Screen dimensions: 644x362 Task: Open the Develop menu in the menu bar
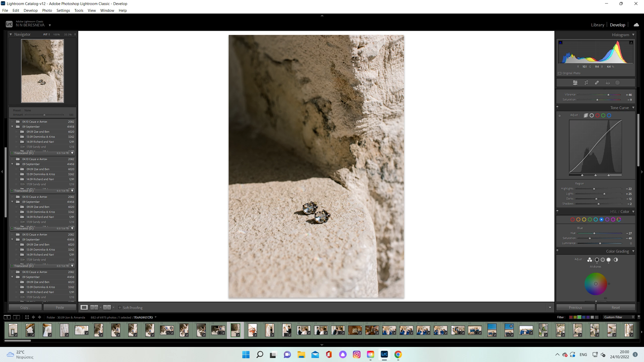click(x=30, y=10)
